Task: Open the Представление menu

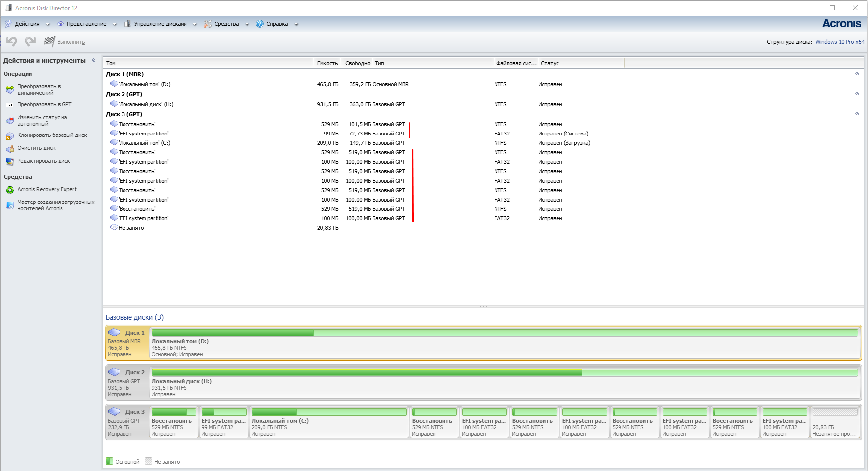Action: [x=86, y=24]
